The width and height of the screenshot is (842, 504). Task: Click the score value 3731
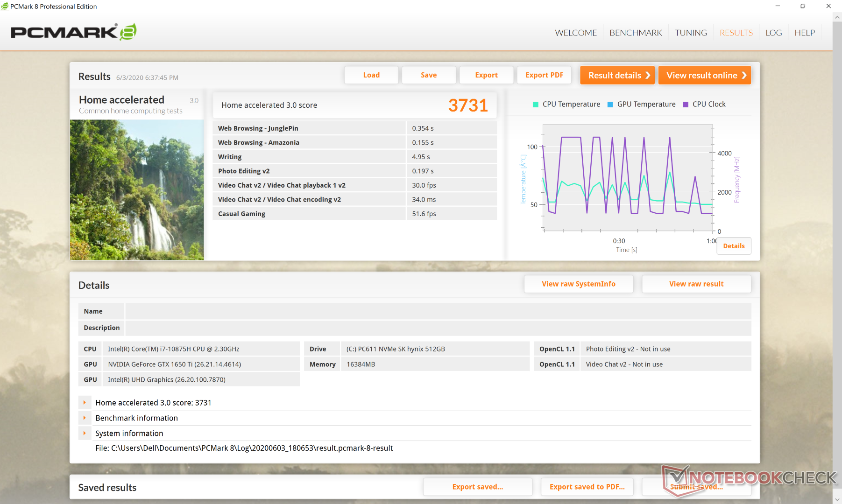click(x=468, y=105)
